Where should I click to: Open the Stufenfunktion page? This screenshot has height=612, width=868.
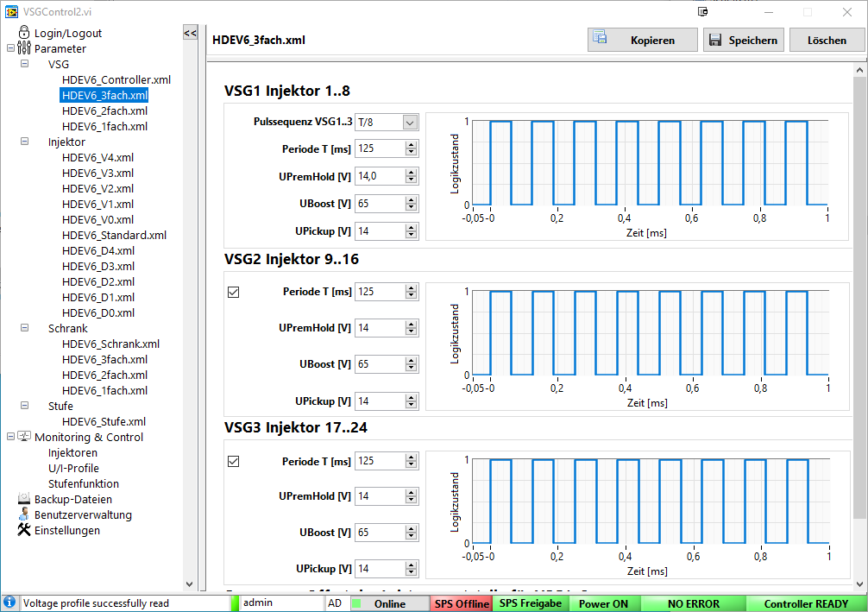click(x=84, y=483)
